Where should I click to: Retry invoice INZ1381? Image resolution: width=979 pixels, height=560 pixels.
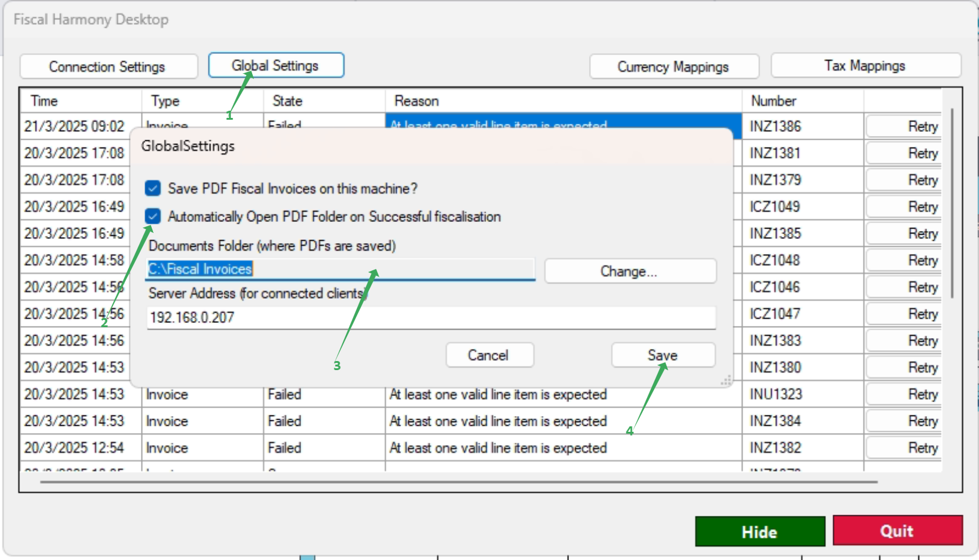[903, 153]
